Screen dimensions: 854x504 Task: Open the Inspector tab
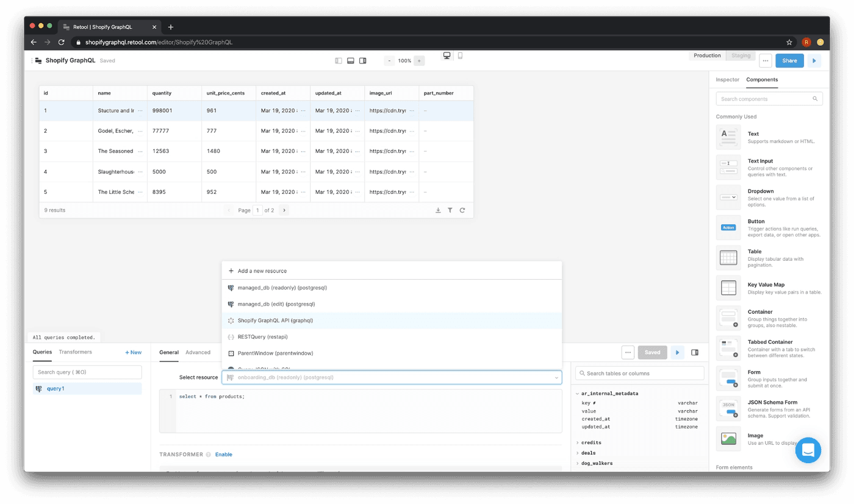(x=727, y=80)
